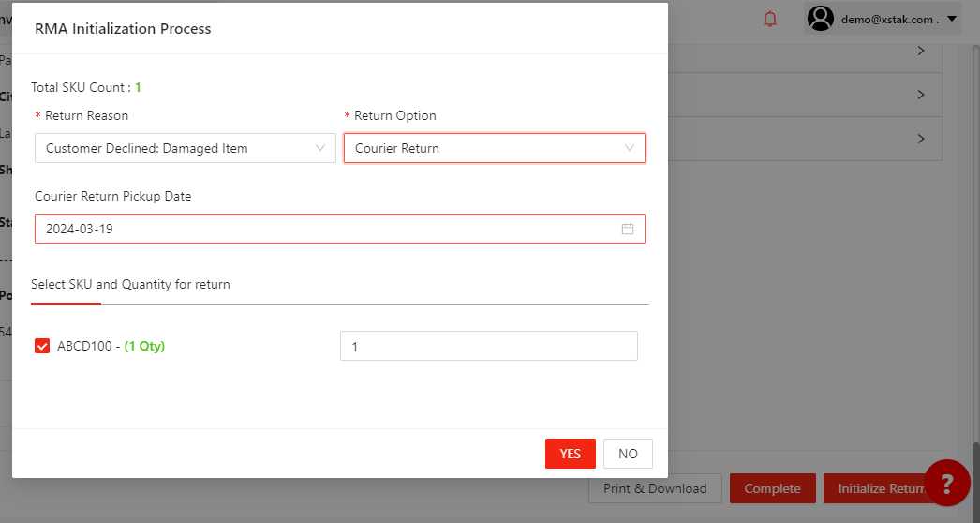Click the ABCD100 return quantity input
The image size is (980, 523).
pos(488,346)
